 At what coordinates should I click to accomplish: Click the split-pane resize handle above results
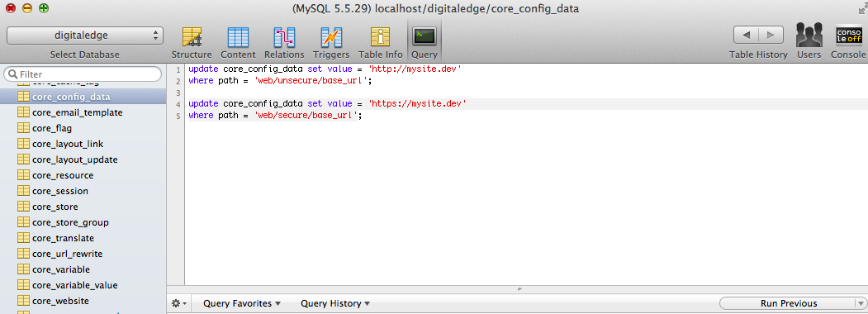click(x=519, y=289)
